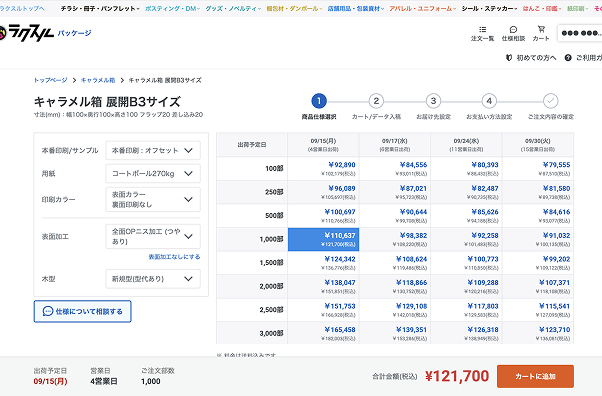Select price ¥109,288 for 2,000部
Viewport: 602px width, 396px height.
(466, 287)
